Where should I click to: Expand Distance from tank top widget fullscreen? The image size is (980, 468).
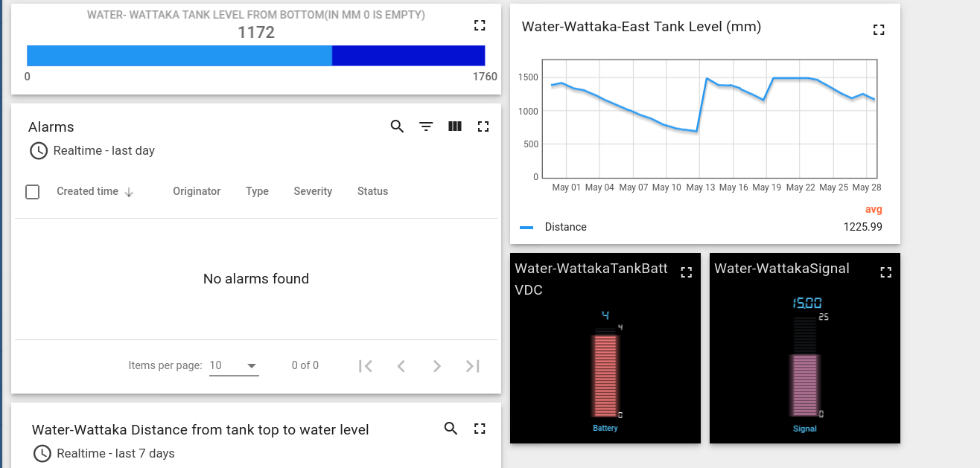coord(480,428)
